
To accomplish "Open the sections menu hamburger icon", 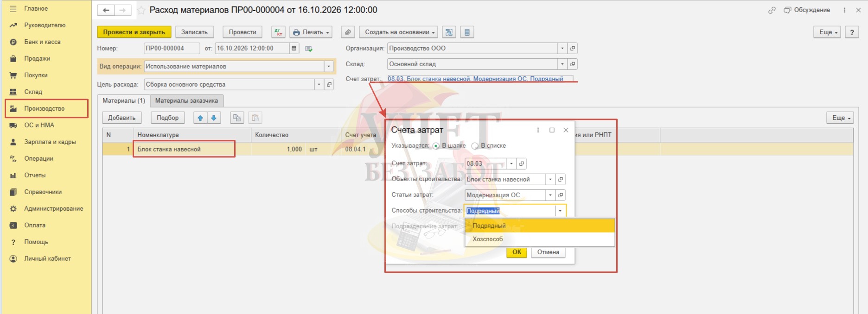I will coord(13,9).
